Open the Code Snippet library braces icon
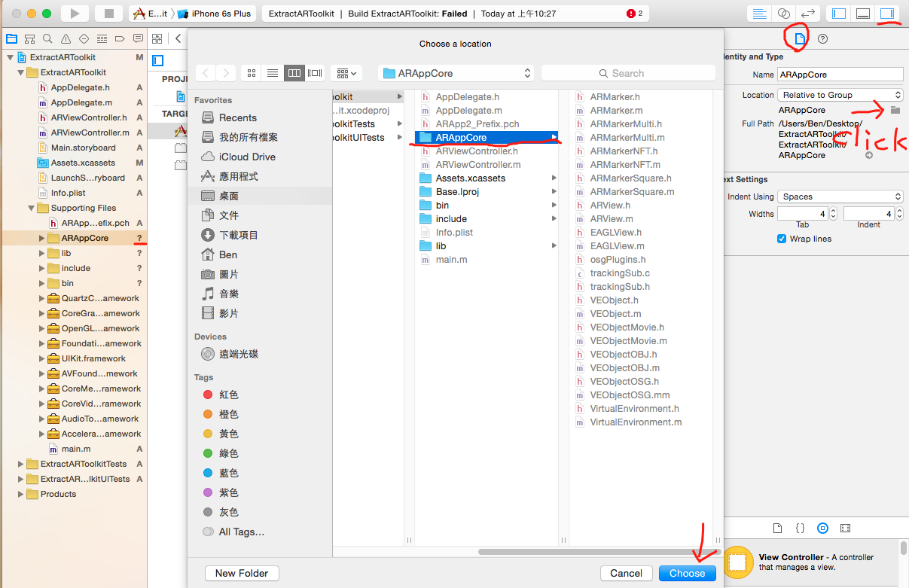 (801, 529)
